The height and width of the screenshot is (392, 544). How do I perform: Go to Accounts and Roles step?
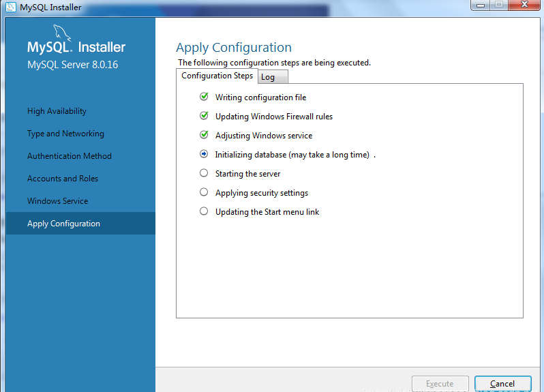click(63, 179)
